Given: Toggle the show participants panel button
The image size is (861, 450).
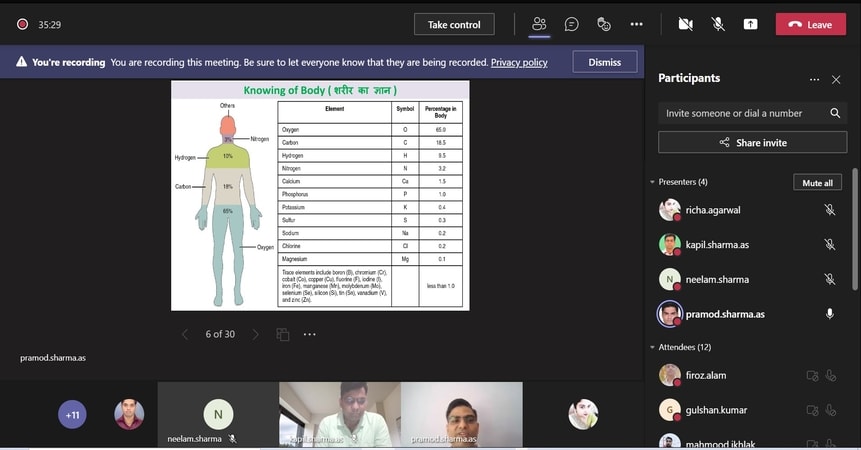Looking at the screenshot, I should (x=539, y=24).
